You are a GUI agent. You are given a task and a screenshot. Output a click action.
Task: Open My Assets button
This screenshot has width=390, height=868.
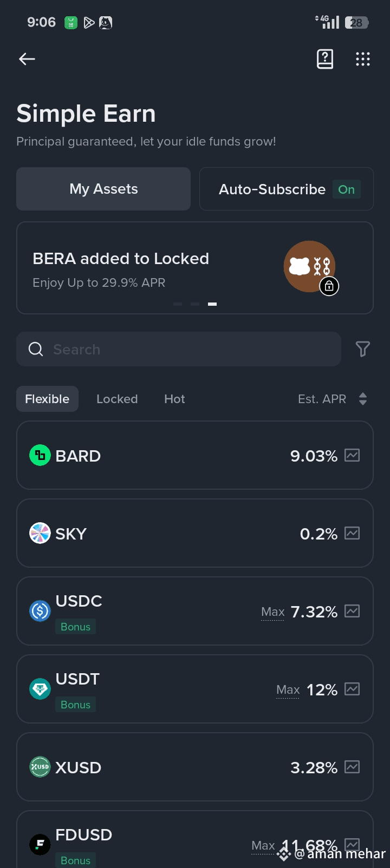(103, 189)
